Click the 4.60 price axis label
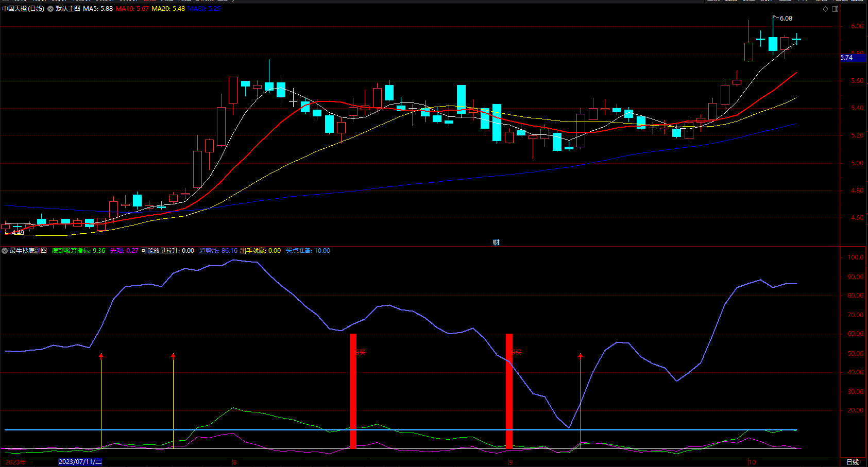This screenshot has height=467, width=868. 857,218
